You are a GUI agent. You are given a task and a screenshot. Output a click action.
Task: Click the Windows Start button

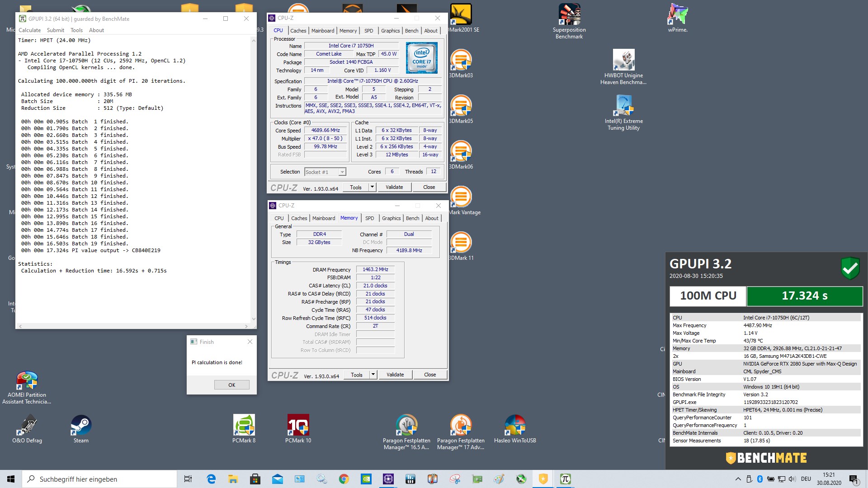pyautogui.click(x=11, y=479)
